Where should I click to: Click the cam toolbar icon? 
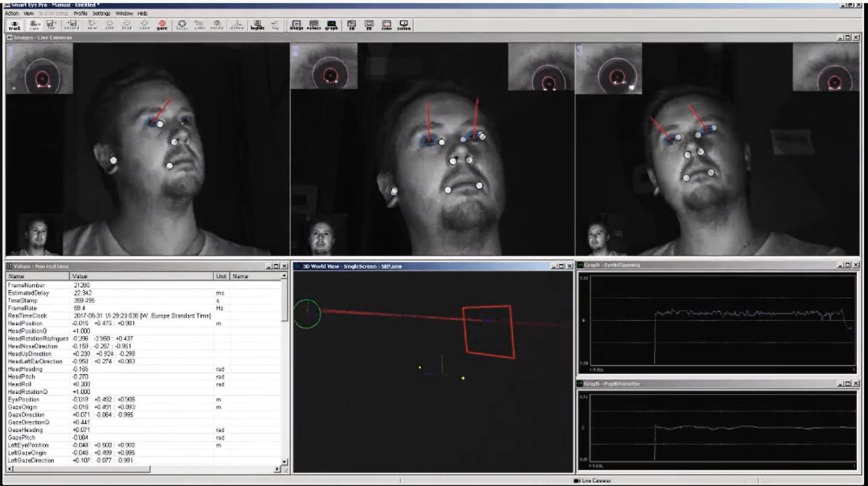[x=33, y=25]
